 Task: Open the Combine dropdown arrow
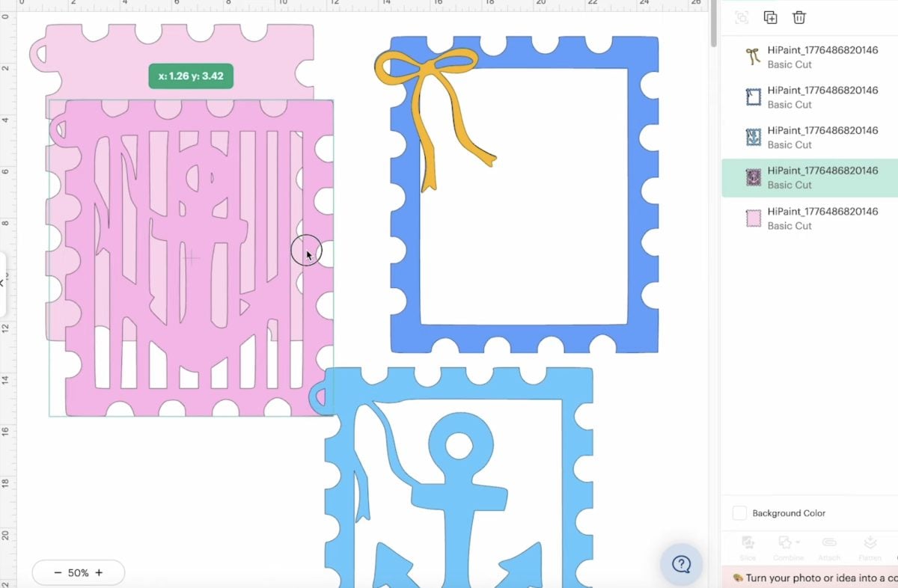(x=798, y=542)
